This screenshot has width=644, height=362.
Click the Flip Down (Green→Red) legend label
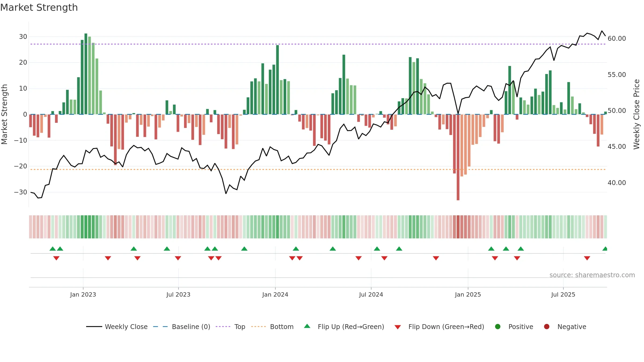point(446,327)
